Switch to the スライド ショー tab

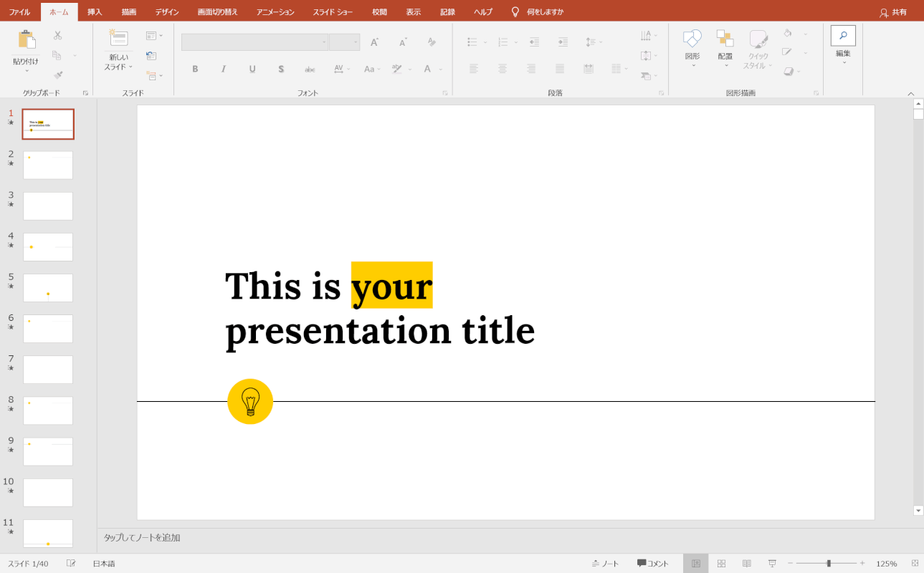coord(333,12)
